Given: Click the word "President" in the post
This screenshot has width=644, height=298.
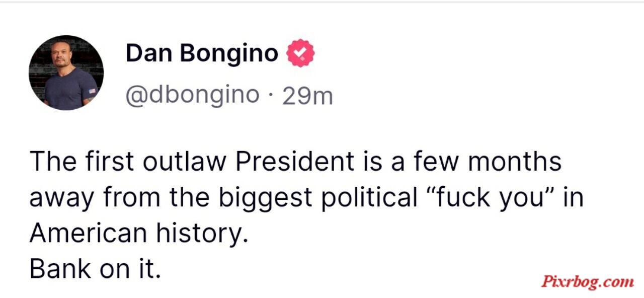Looking at the screenshot, I should pyautogui.click(x=295, y=162).
